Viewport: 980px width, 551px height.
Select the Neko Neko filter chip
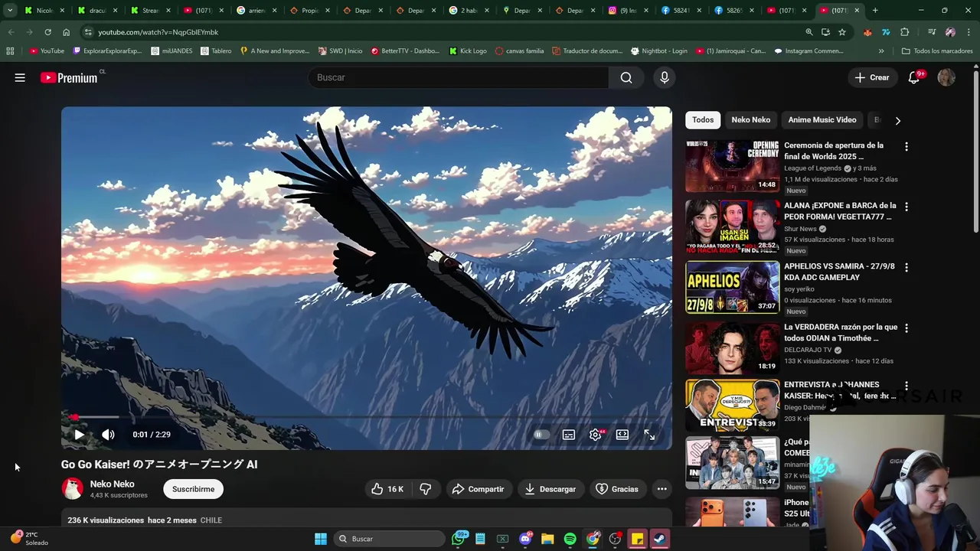pos(750,119)
